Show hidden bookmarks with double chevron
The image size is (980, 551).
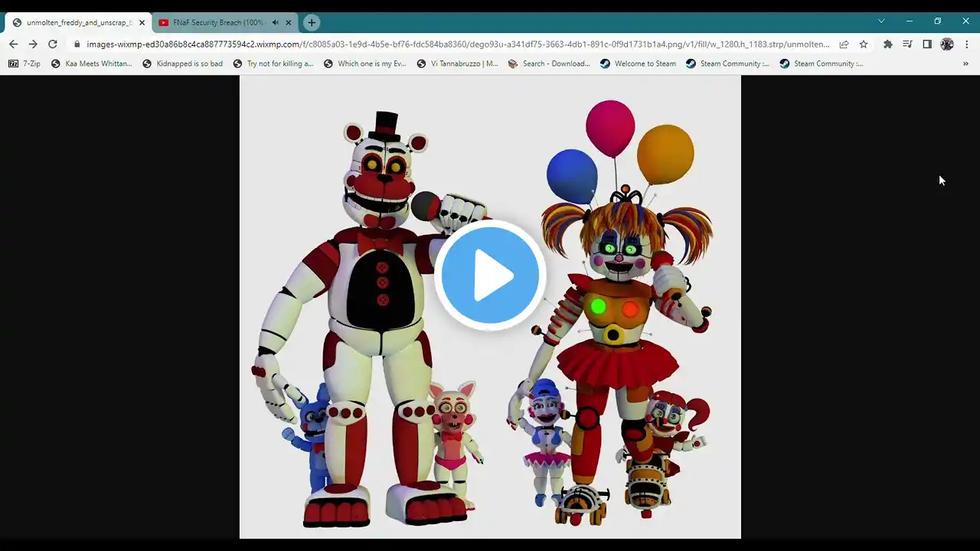pos(965,64)
